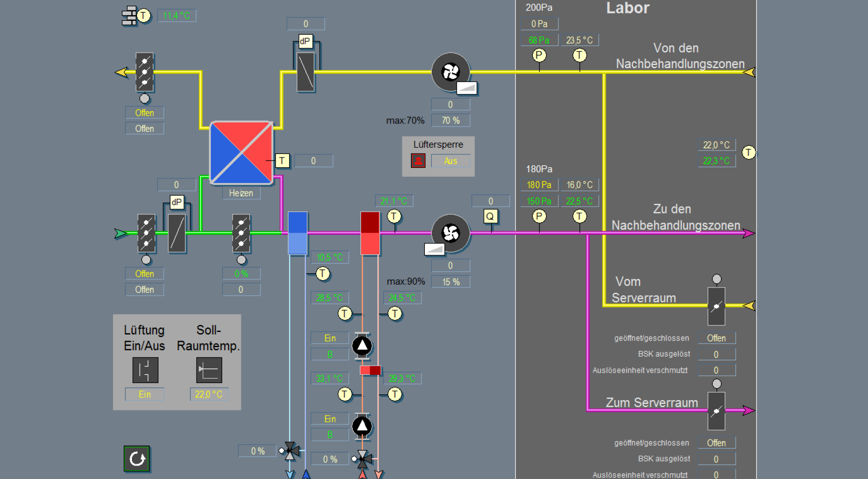Click the 180 Pa supply pressure setpoint
This screenshot has height=479, width=868.
(539, 185)
